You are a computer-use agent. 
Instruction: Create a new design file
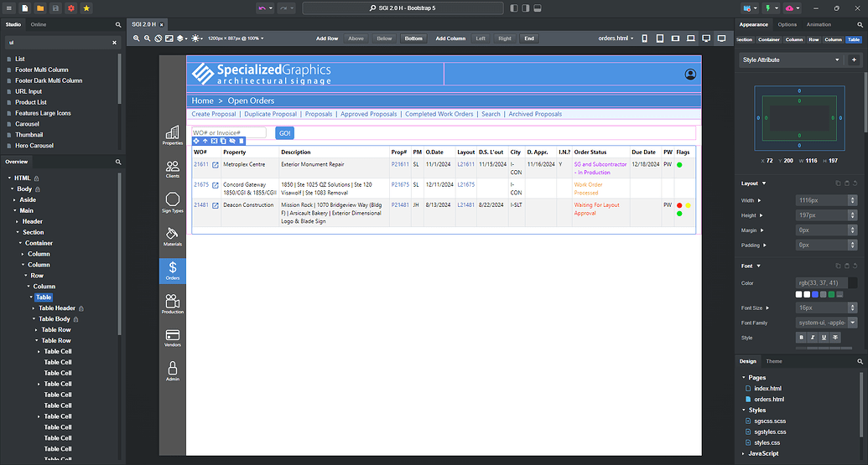pyautogui.click(x=25, y=8)
